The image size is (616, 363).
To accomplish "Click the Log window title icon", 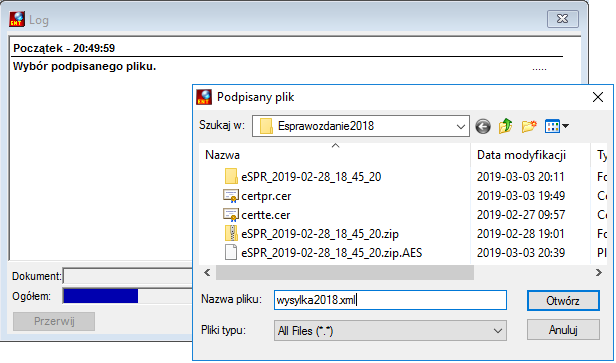I will (x=17, y=19).
